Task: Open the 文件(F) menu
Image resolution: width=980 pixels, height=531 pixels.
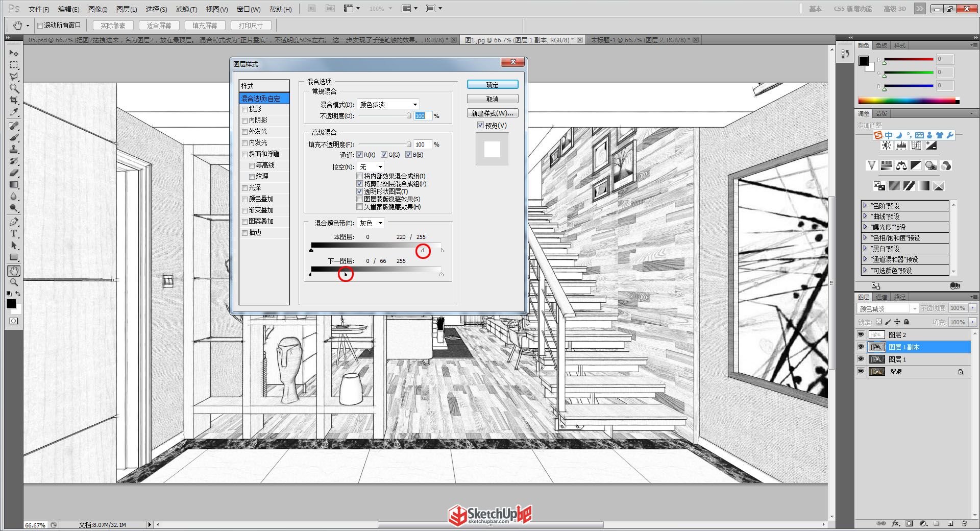Action: (39, 9)
